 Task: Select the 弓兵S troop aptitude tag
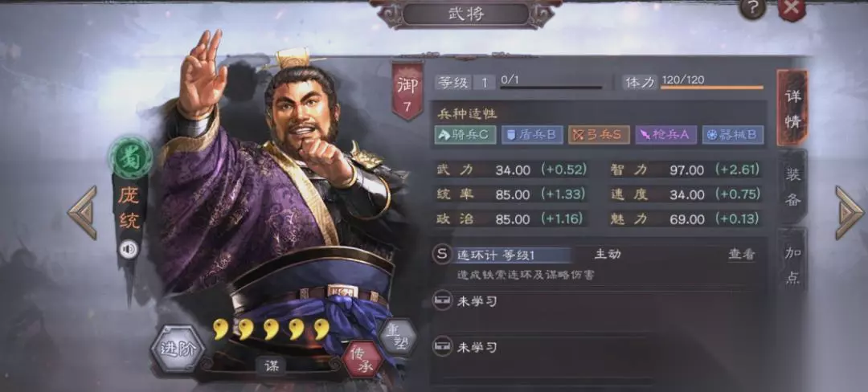[x=599, y=135]
